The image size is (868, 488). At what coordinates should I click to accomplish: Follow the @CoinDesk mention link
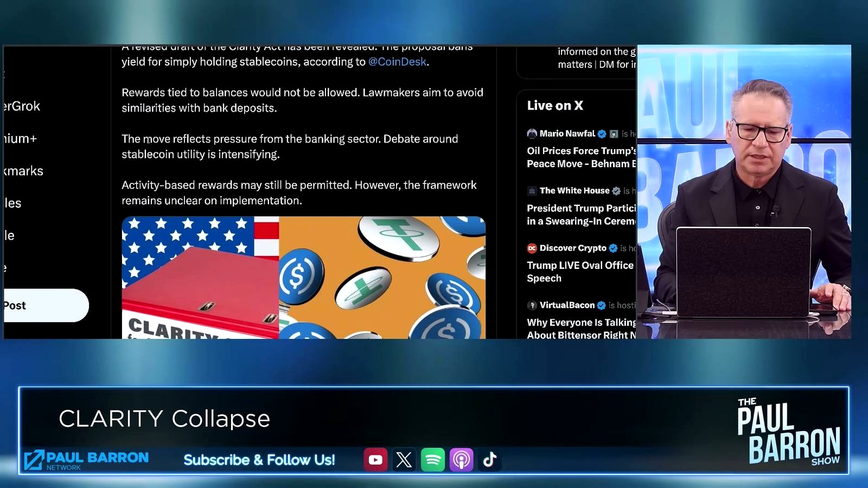tap(397, 62)
